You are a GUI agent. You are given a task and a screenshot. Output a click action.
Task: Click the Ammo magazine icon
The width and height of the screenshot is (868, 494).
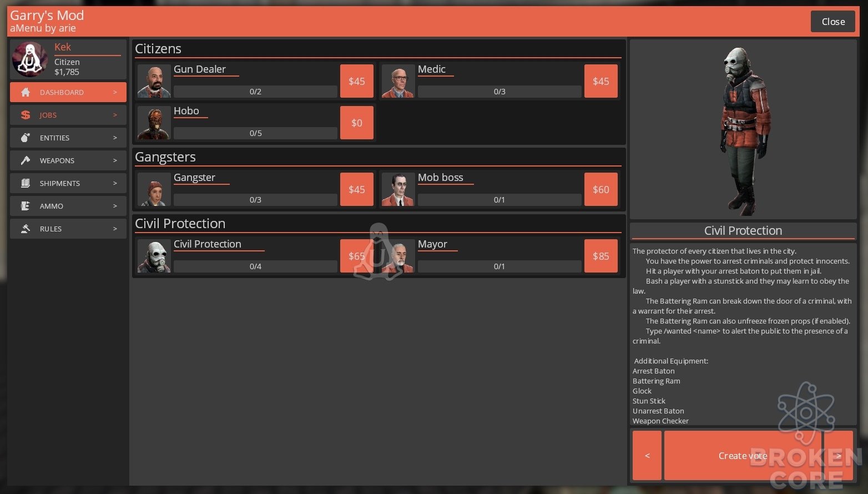coord(25,206)
